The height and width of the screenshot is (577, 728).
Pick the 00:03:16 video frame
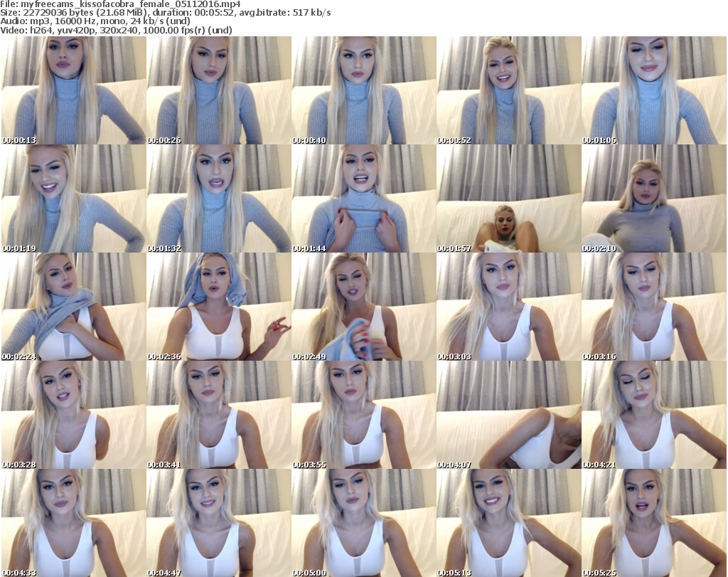pyautogui.click(x=654, y=307)
